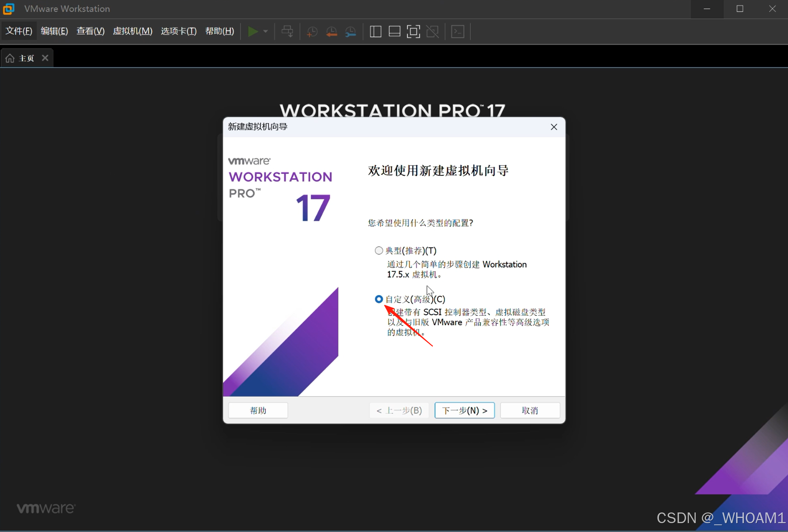Minimize the VMware Workstation window
Viewport: 788px width, 532px height.
707,9
